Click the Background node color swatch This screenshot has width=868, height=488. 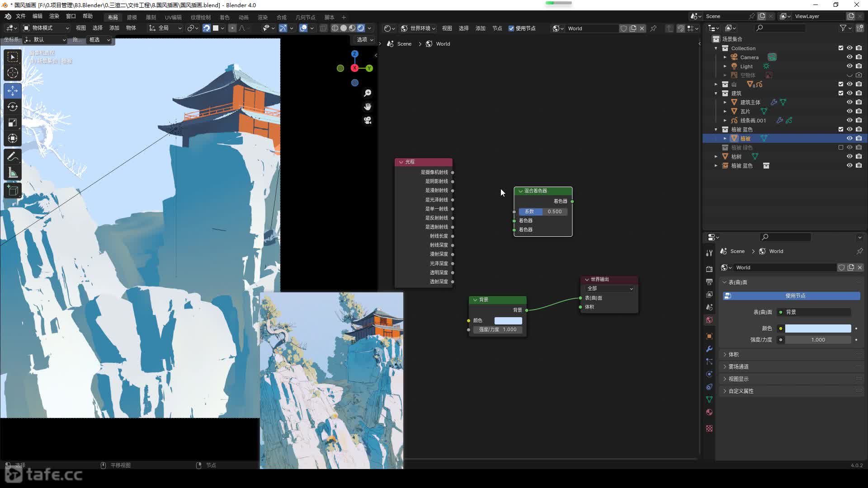[x=508, y=321]
